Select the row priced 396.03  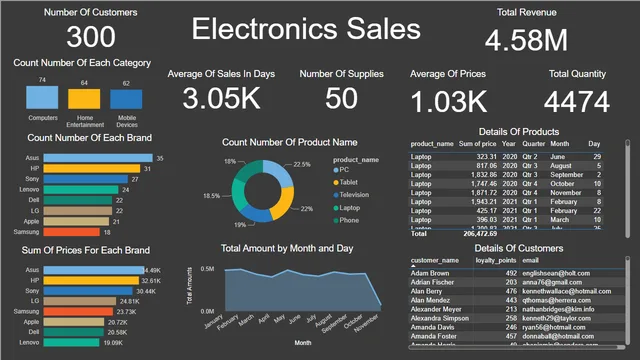pos(506,220)
